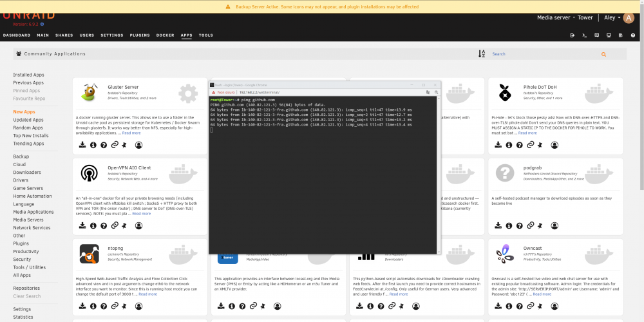Click Read more on OpenVPN AIO Client
Screen dimensions: 644x322
(x=141, y=214)
